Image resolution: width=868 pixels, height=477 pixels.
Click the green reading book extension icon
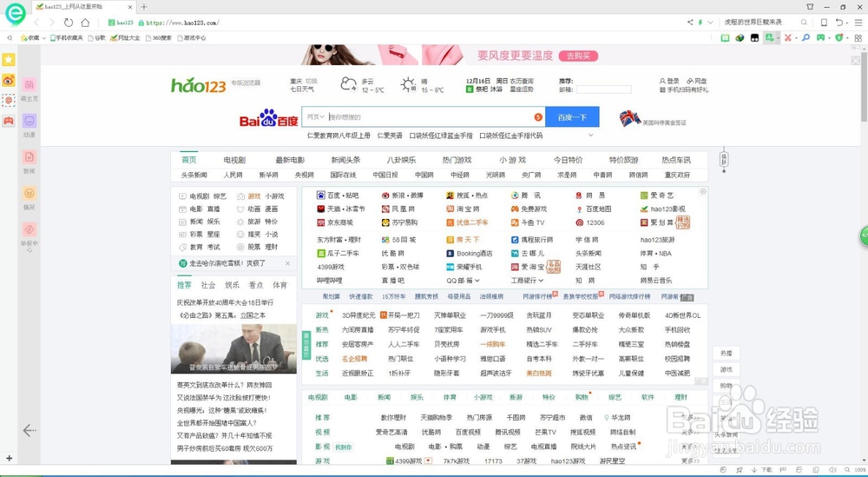725,37
